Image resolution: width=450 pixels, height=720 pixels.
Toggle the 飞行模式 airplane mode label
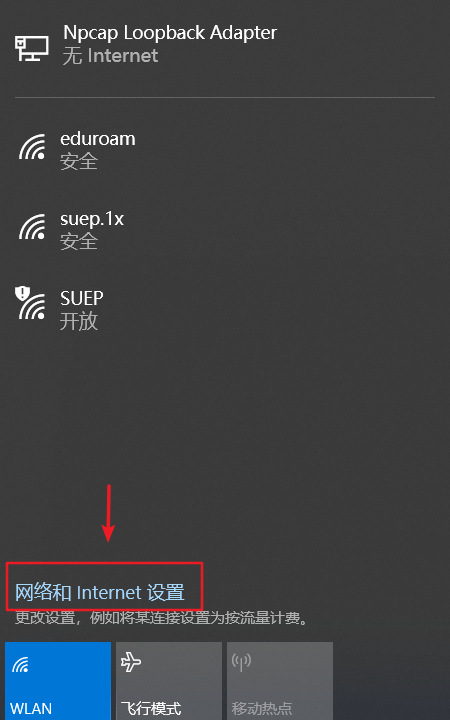point(151,708)
